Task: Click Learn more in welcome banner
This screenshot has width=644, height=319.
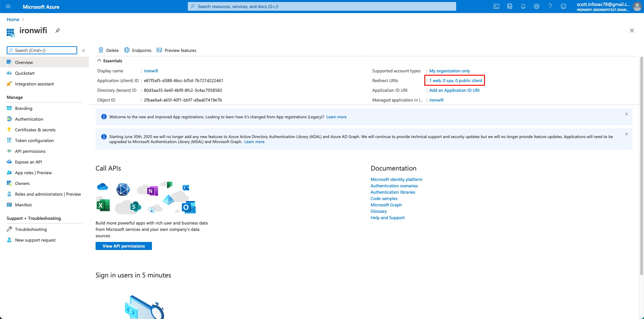Action: tap(336, 117)
